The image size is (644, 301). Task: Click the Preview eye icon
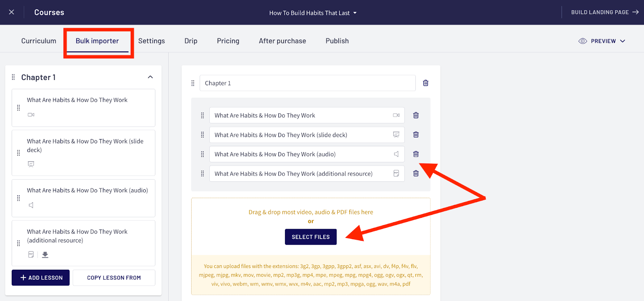click(x=582, y=41)
